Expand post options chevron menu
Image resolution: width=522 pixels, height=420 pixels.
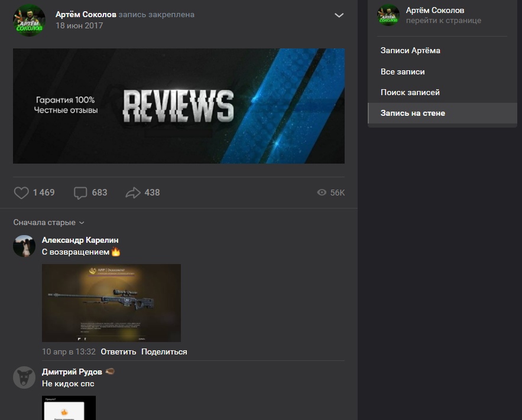pyautogui.click(x=339, y=15)
